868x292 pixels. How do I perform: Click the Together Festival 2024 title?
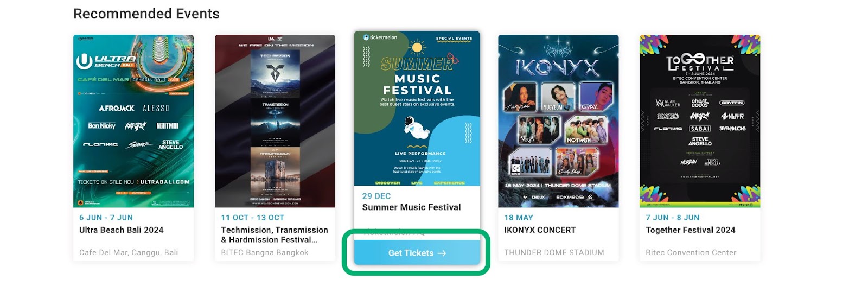(x=691, y=230)
